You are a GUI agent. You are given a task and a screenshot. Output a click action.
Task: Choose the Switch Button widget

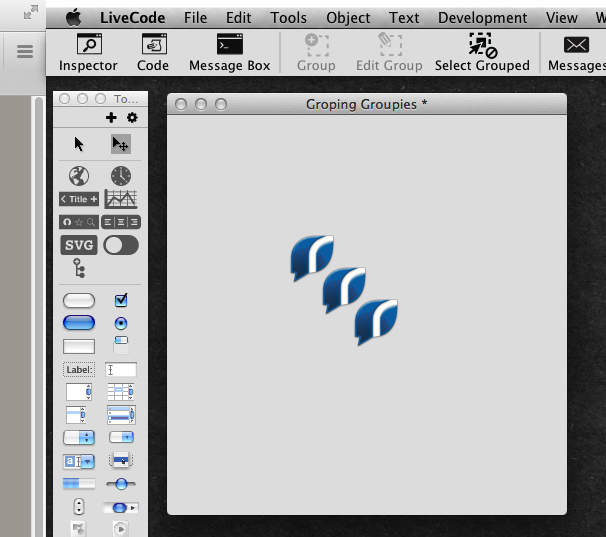coord(121,245)
